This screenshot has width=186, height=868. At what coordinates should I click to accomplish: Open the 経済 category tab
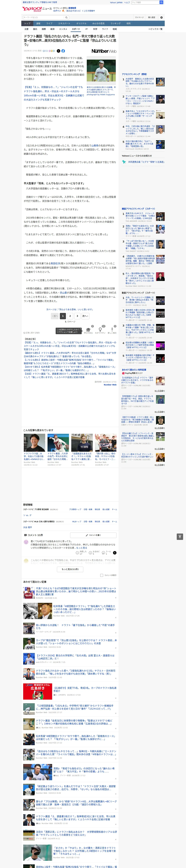(52, 29)
